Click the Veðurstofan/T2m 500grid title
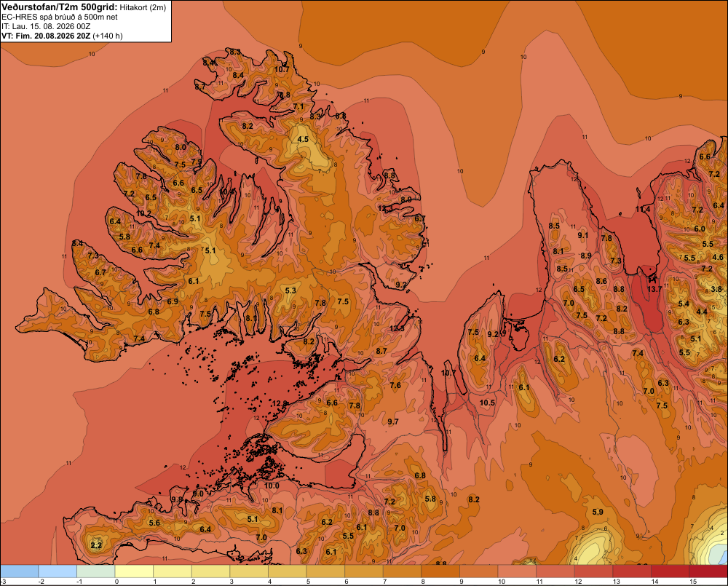This screenshot has width=728, height=586. (x=60, y=7)
